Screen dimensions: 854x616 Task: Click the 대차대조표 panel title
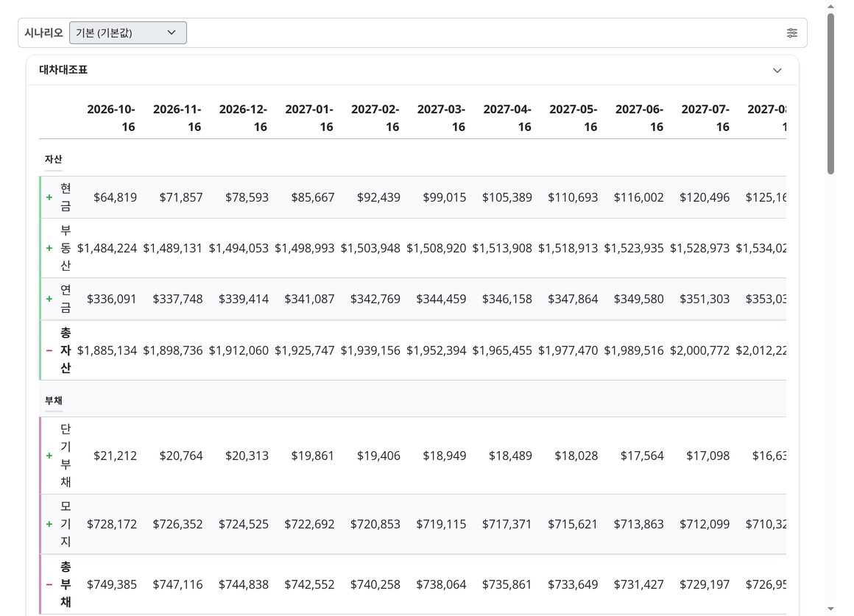(x=63, y=70)
